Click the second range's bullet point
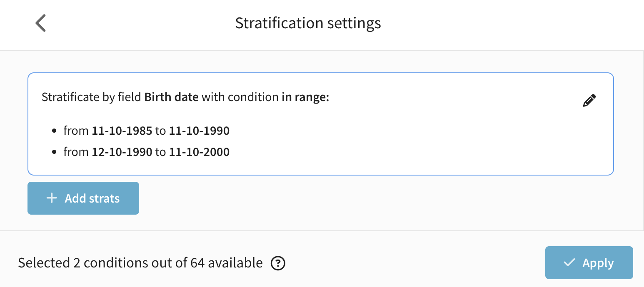Screen dimensions: 644x287 tap(54, 152)
